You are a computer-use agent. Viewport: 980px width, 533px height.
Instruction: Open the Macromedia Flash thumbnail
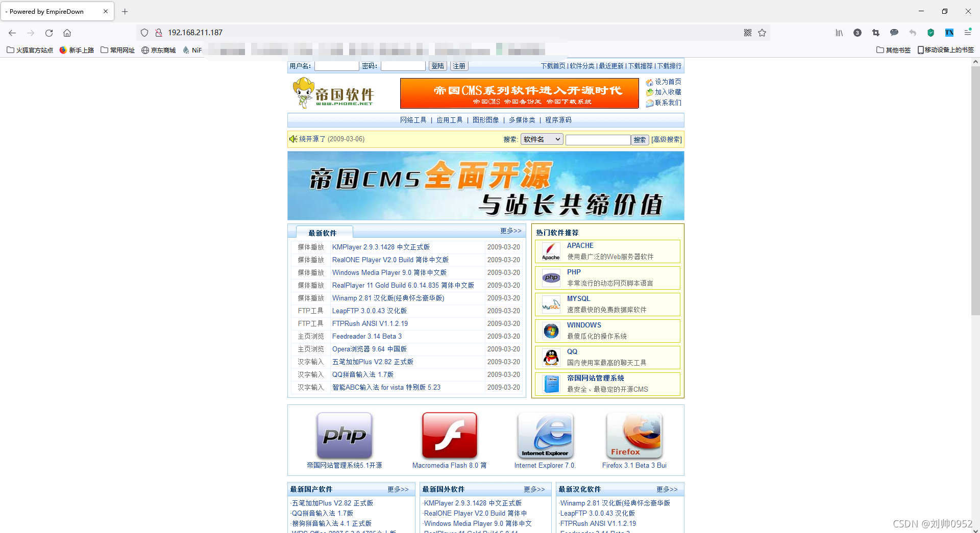(450, 435)
